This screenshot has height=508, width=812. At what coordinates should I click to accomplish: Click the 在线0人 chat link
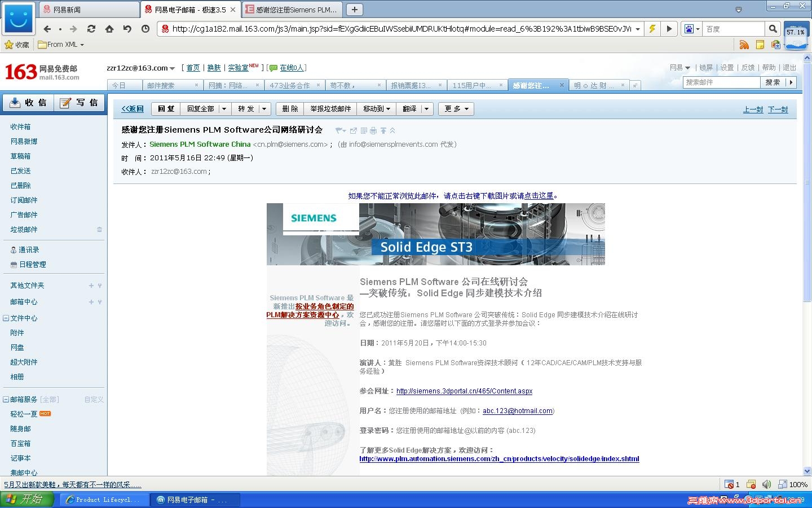[292, 68]
